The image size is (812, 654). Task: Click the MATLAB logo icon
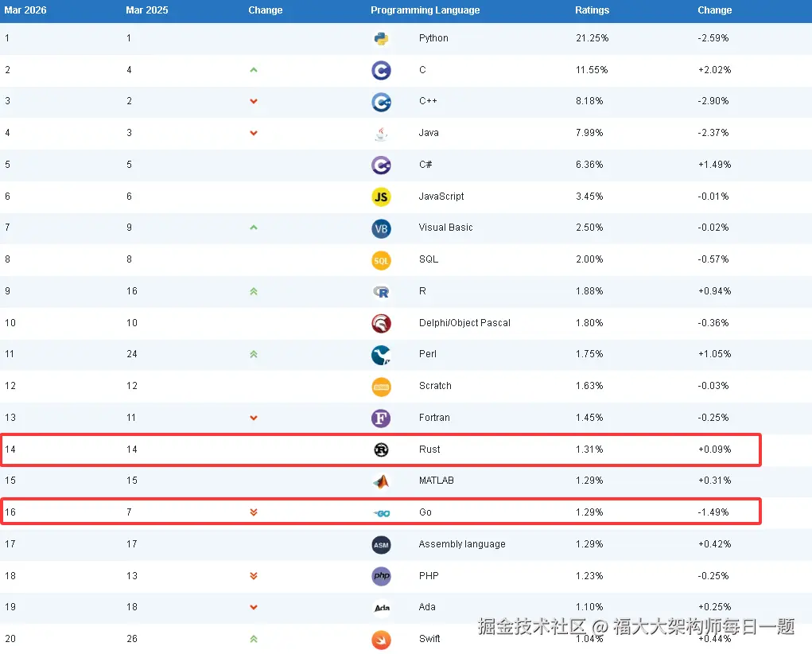381,481
